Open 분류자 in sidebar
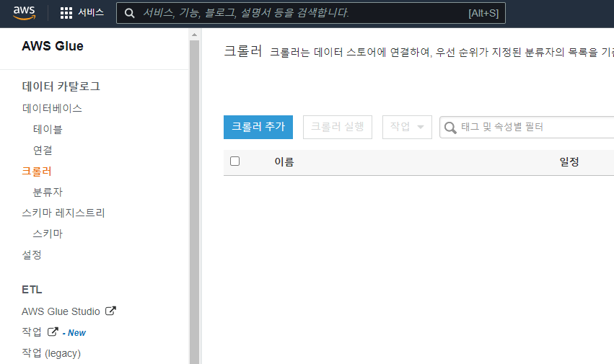Viewport: 614px width, 364px height. coord(48,192)
